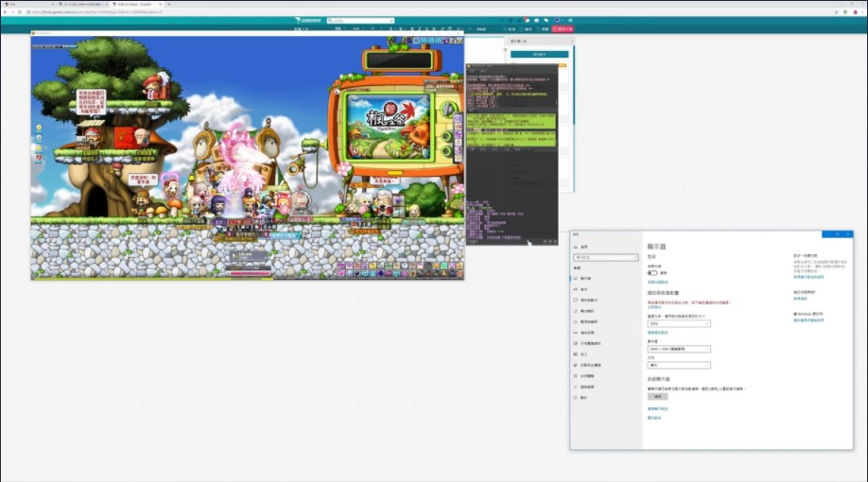
Task: Expand the display orientation (方向) dropdown
Action: click(x=678, y=365)
